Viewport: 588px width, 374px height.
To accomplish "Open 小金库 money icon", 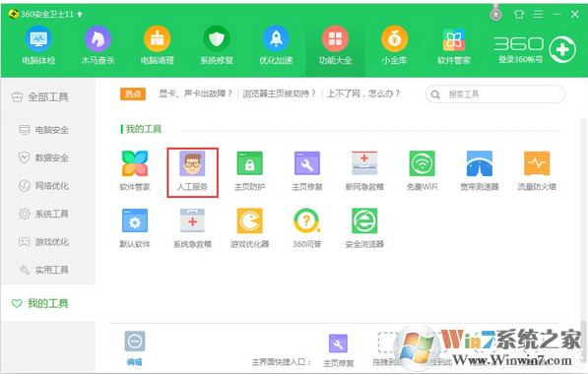I will click(x=395, y=45).
